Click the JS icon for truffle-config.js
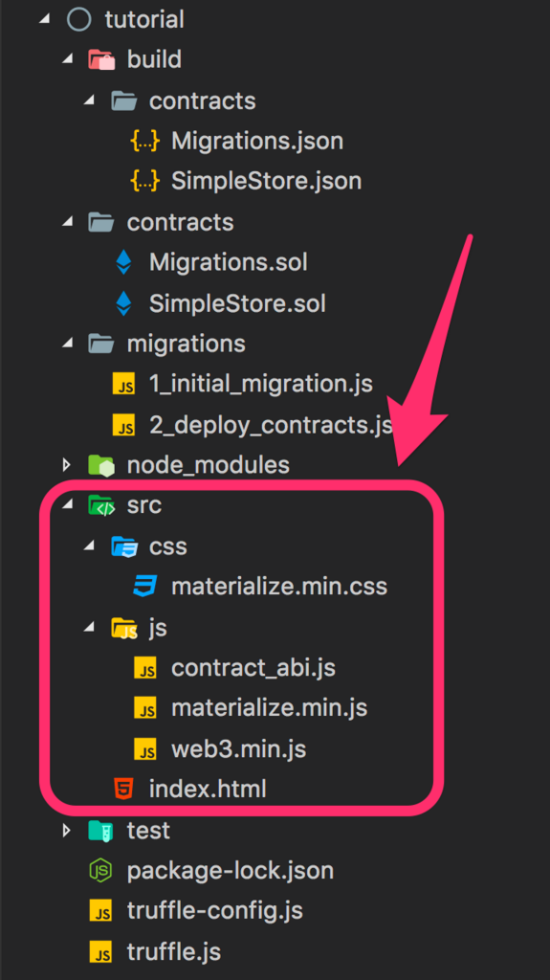Viewport: 550px width, 980px height. point(101,911)
